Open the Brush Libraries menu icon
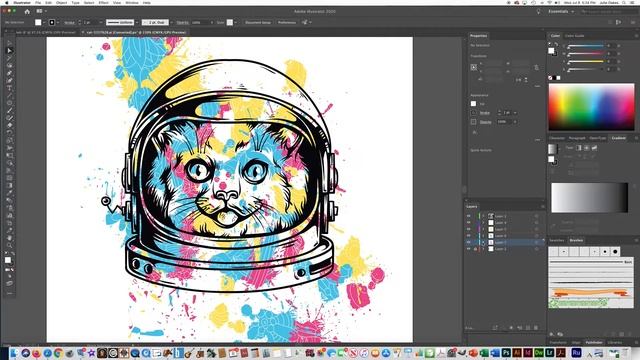Screen dimensions: 640x360 552,334
